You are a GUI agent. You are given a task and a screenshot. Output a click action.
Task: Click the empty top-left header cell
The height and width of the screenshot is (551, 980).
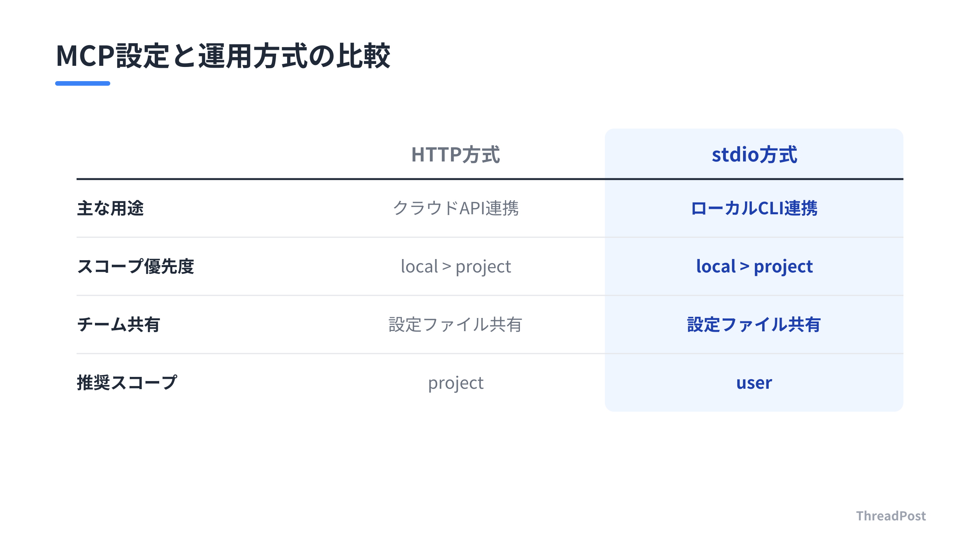click(191, 154)
